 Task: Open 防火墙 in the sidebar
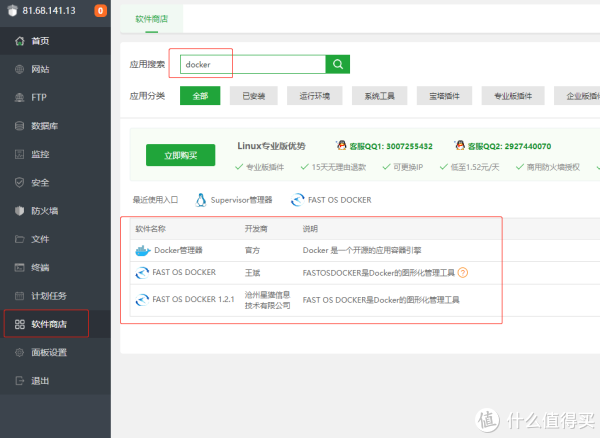pyautogui.click(x=43, y=211)
